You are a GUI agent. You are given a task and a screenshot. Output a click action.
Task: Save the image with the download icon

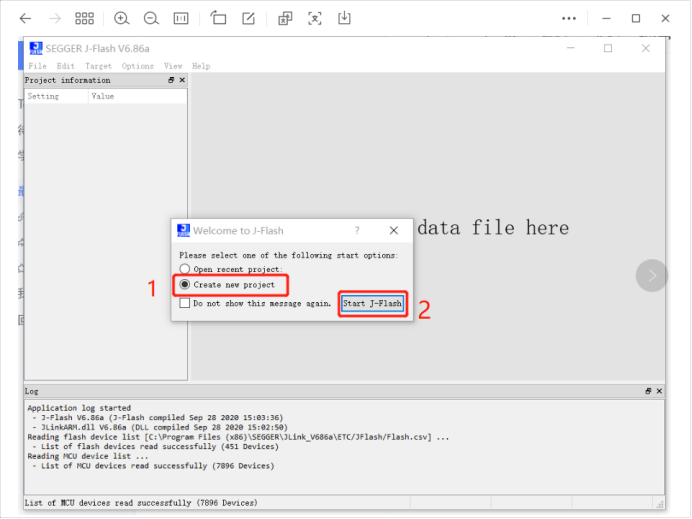click(344, 18)
